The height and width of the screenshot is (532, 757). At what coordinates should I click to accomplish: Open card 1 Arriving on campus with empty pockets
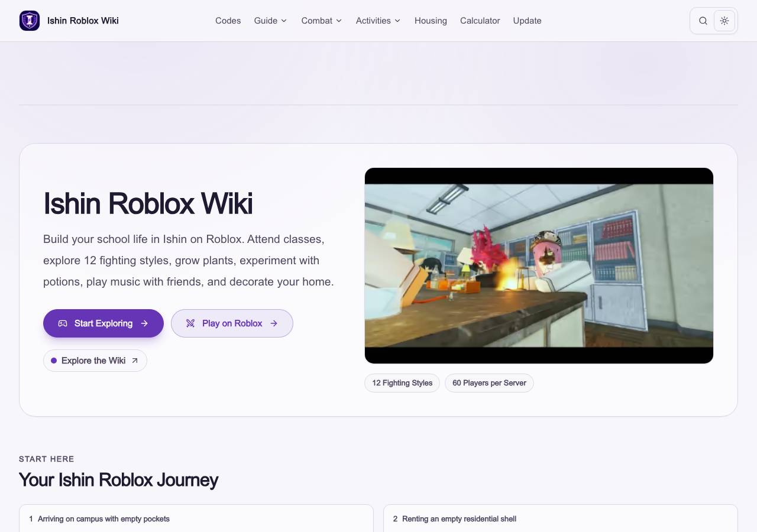point(196,518)
